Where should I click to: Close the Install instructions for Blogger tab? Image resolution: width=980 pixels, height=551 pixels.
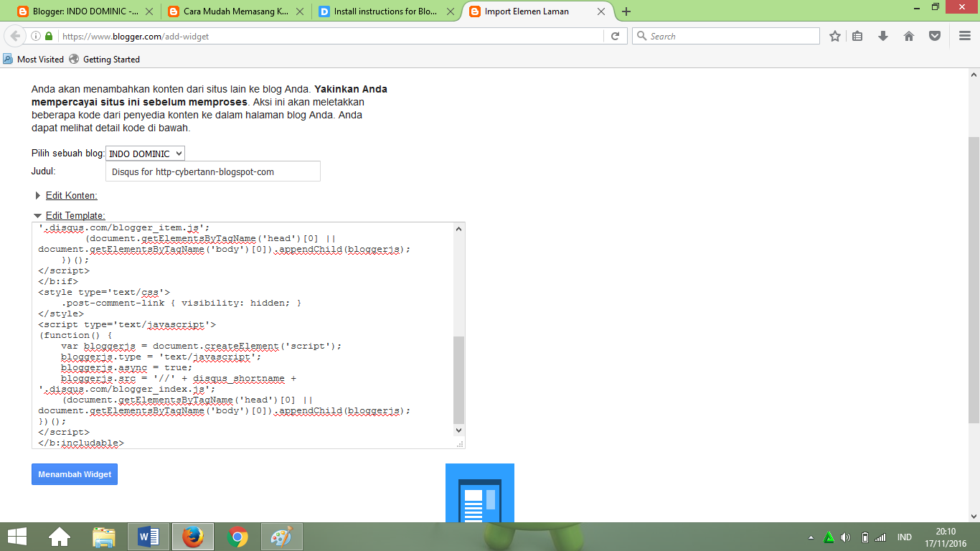[451, 11]
